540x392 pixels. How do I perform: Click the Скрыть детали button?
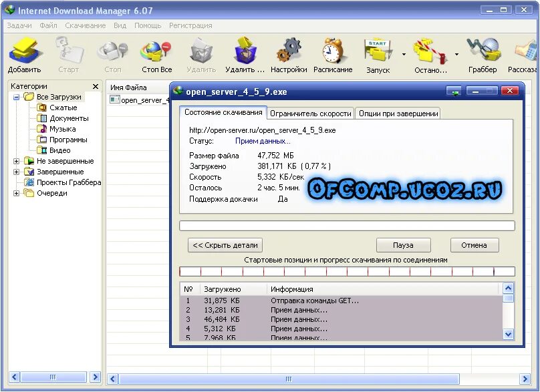click(x=225, y=245)
